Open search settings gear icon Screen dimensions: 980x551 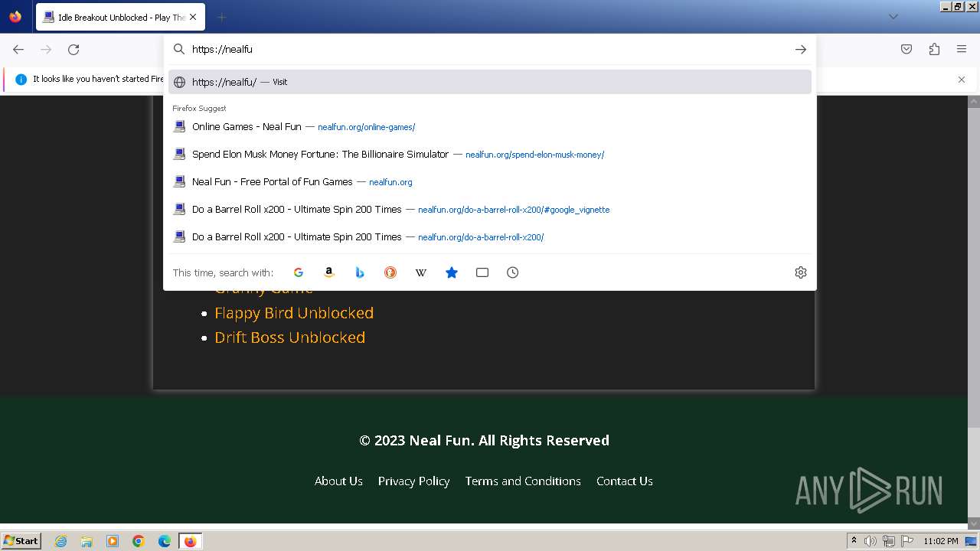point(801,272)
